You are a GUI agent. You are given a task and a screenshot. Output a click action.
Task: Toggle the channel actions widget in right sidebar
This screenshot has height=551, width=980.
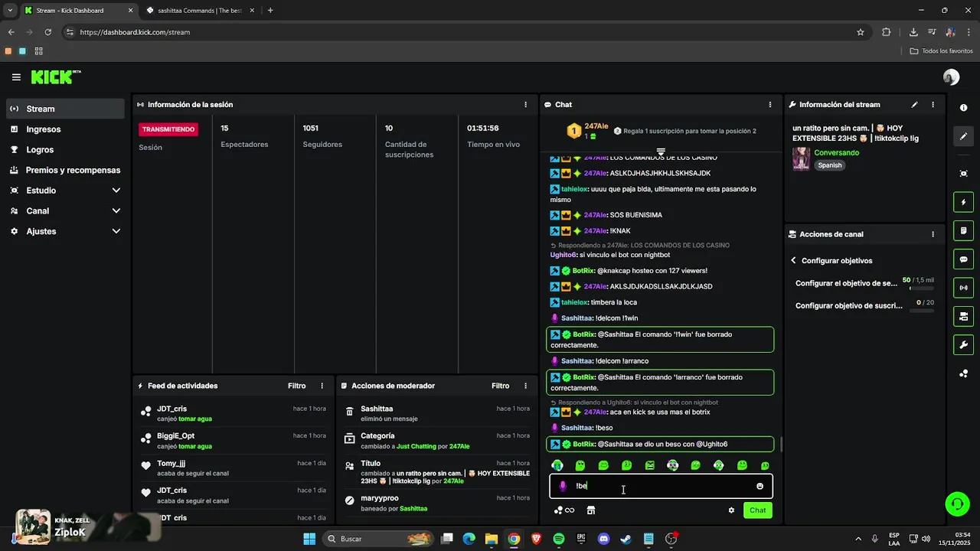(x=963, y=316)
